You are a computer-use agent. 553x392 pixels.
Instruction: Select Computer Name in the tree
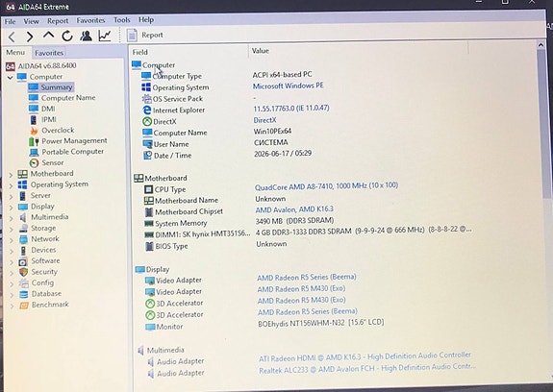click(68, 98)
